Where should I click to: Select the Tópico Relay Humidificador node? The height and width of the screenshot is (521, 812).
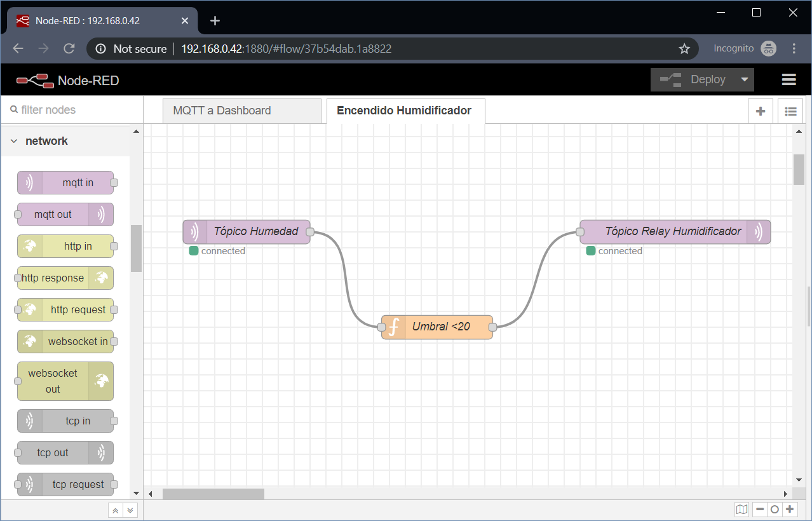675,231
